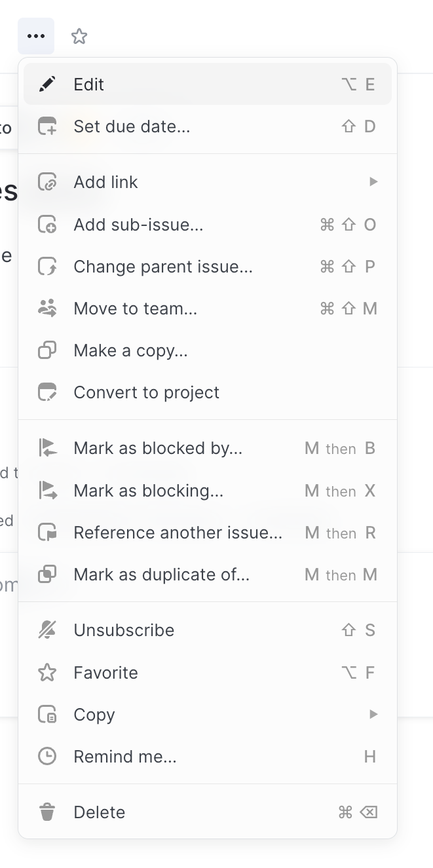Click the Unsubscribe muted-bell icon
The width and height of the screenshot is (433, 868).
coord(47,630)
